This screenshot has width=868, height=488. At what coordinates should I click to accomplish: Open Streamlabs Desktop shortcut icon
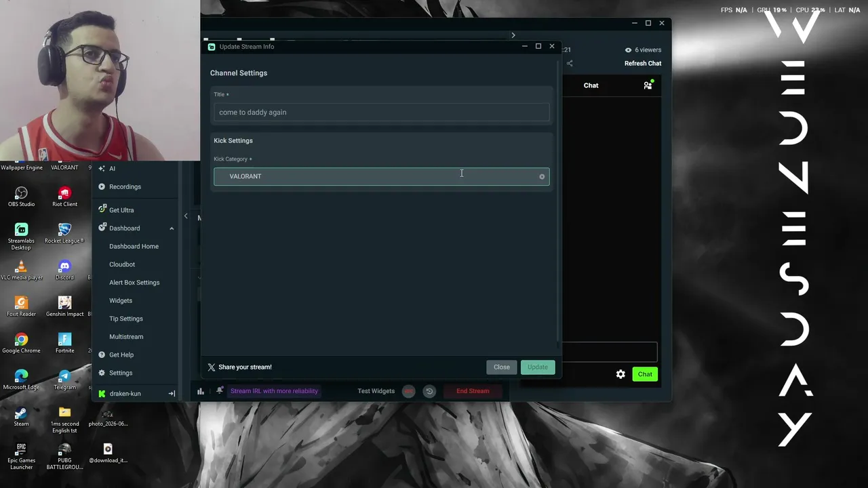(21, 237)
